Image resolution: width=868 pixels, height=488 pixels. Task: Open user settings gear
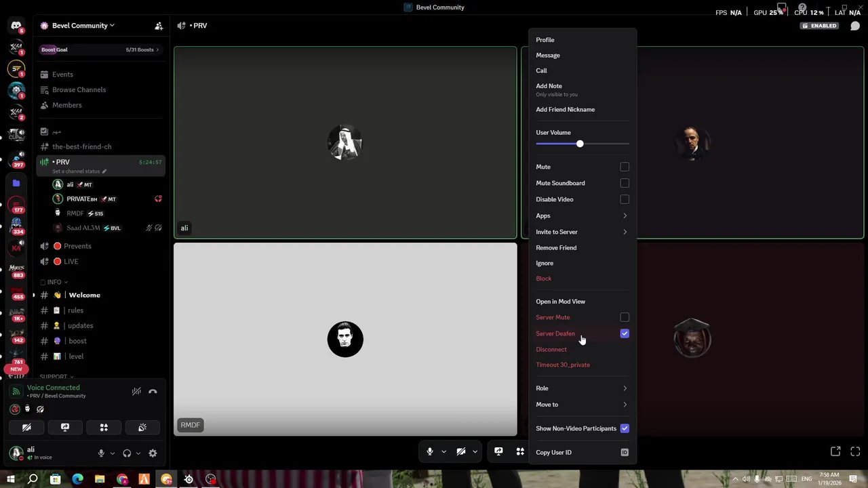pos(153,453)
